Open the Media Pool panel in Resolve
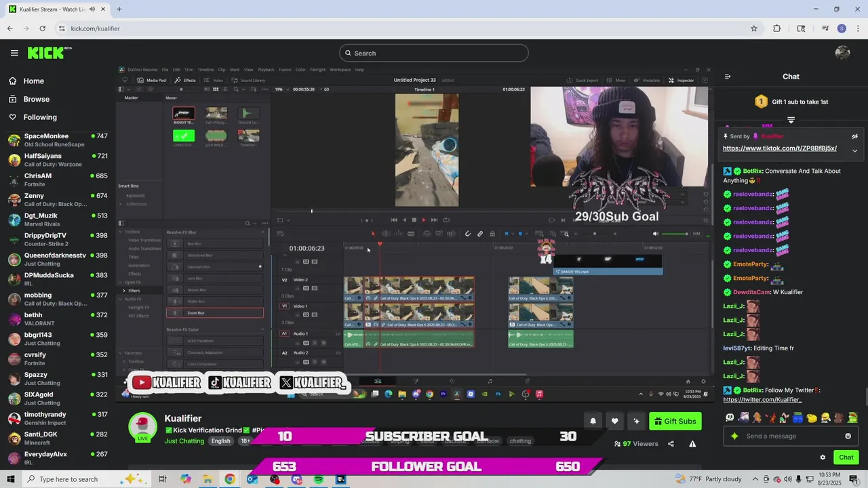The width and height of the screenshot is (868, 488). (151, 80)
